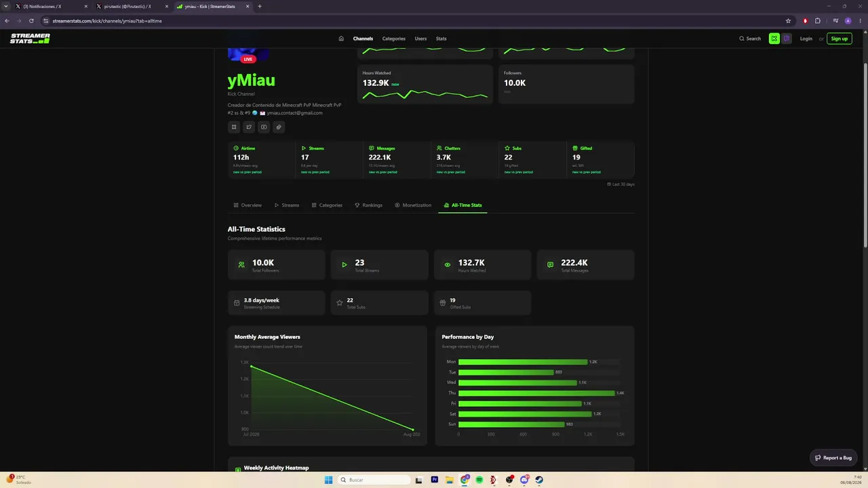Switch to the Monetization tab
Viewport: 868px width, 488px height.
coord(413,205)
